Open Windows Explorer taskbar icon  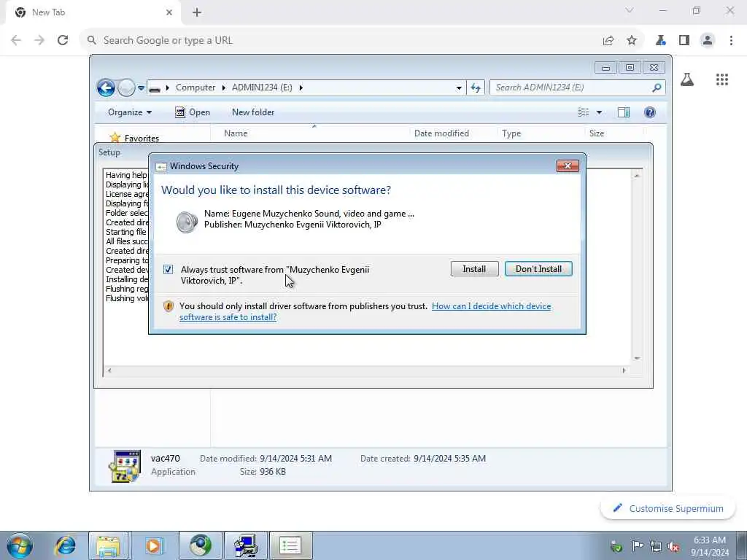coord(108,545)
